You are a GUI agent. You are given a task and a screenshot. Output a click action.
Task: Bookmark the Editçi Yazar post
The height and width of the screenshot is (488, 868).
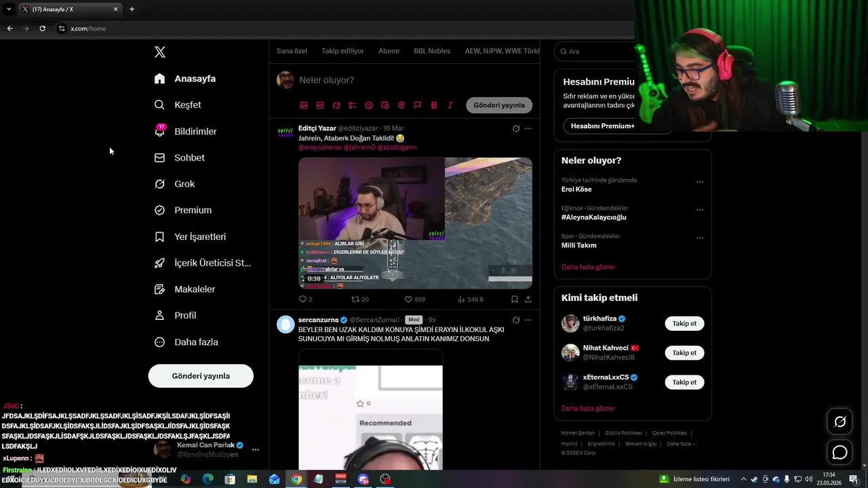(x=515, y=300)
